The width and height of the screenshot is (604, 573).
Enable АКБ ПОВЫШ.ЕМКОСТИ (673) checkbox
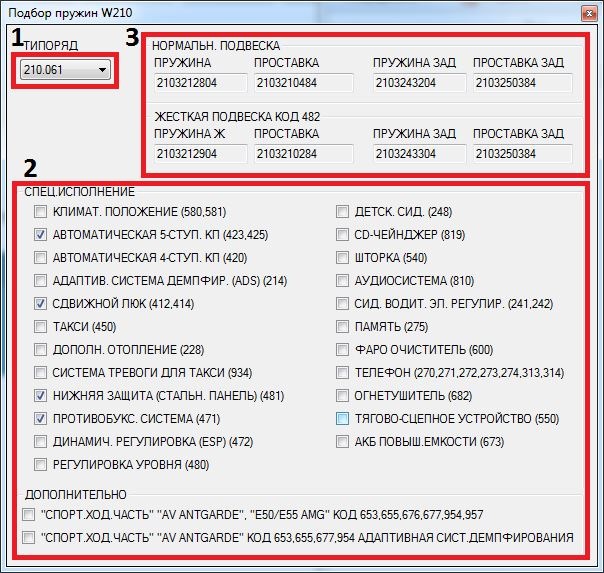[342, 441]
